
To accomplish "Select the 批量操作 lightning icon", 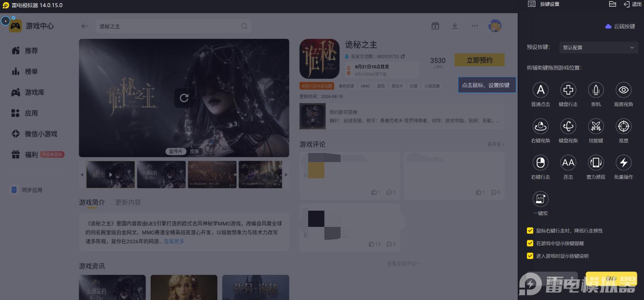I will (x=623, y=162).
